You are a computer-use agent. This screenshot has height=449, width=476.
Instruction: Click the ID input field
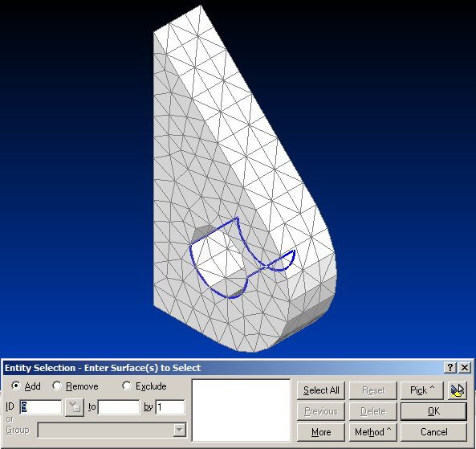click(x=41, y=407)
